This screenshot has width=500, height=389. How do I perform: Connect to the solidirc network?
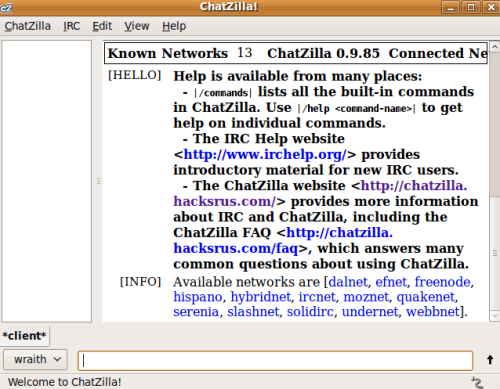(310, 312)
